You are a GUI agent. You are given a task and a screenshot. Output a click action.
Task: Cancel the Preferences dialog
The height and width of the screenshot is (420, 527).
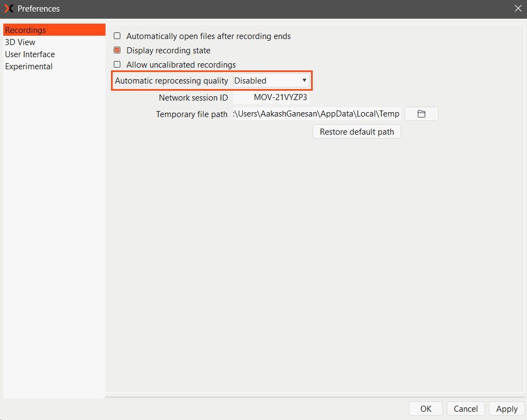[x=465, y=408]
